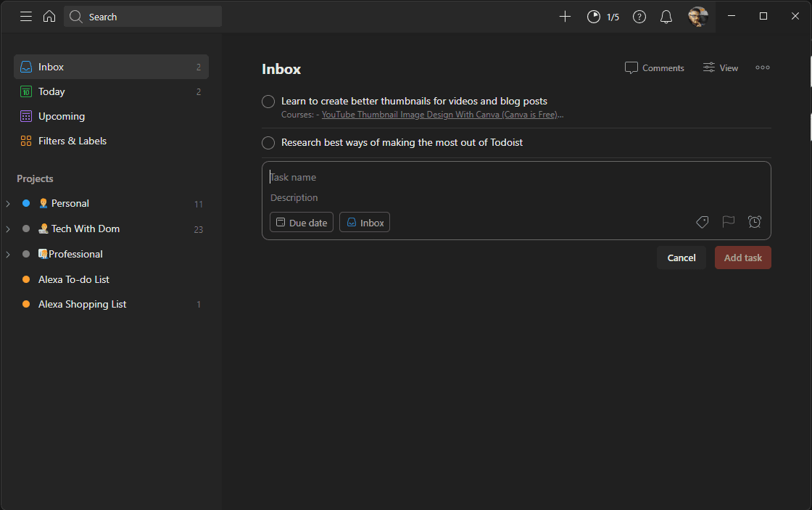Add a label using the tag icon
Viewport: 812px width, 510px height.
(703, 222)
